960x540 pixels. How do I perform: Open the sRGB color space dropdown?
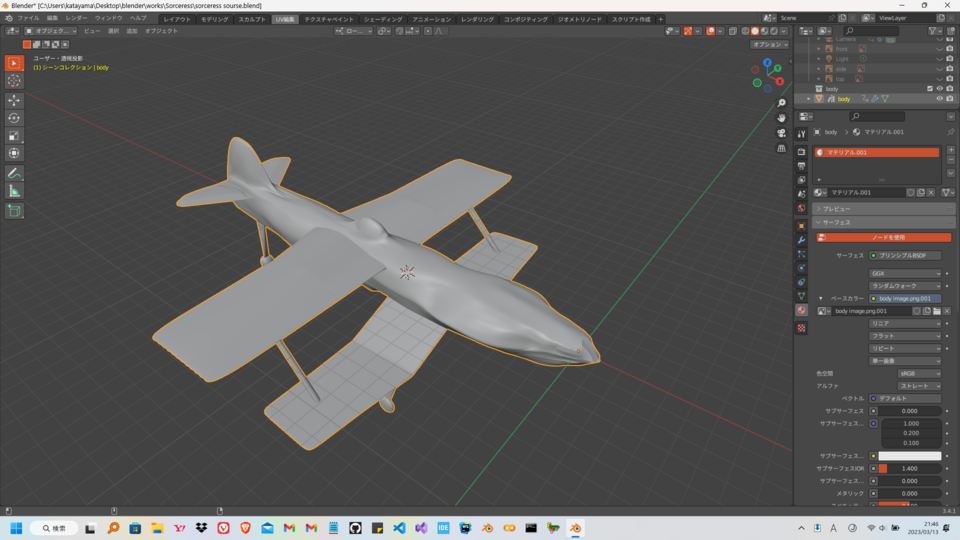click(x=905, y=373)
